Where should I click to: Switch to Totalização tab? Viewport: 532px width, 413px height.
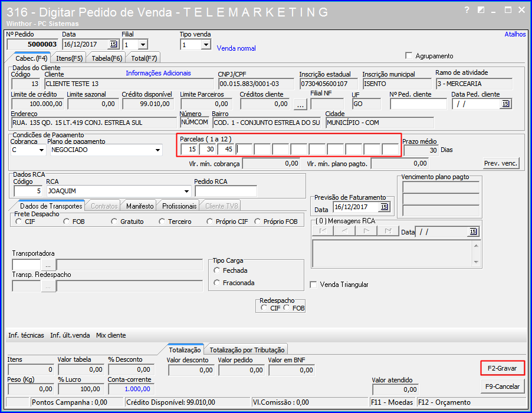point(185,349)
